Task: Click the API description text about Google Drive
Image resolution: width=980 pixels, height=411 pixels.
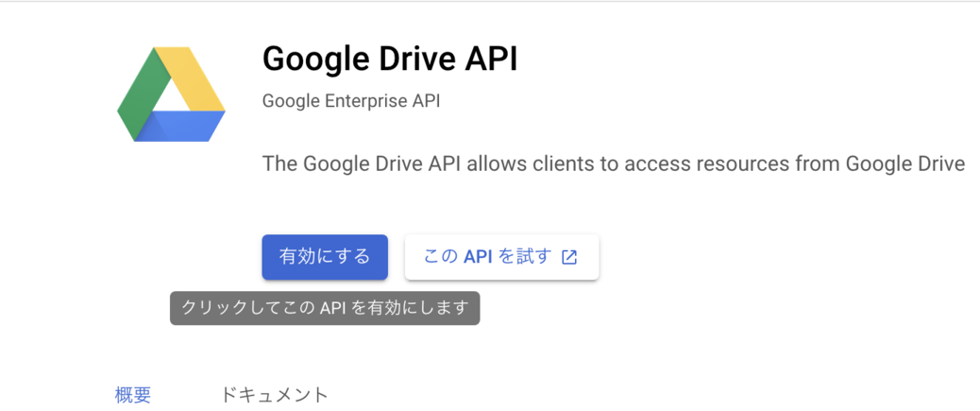Action: 614,163
